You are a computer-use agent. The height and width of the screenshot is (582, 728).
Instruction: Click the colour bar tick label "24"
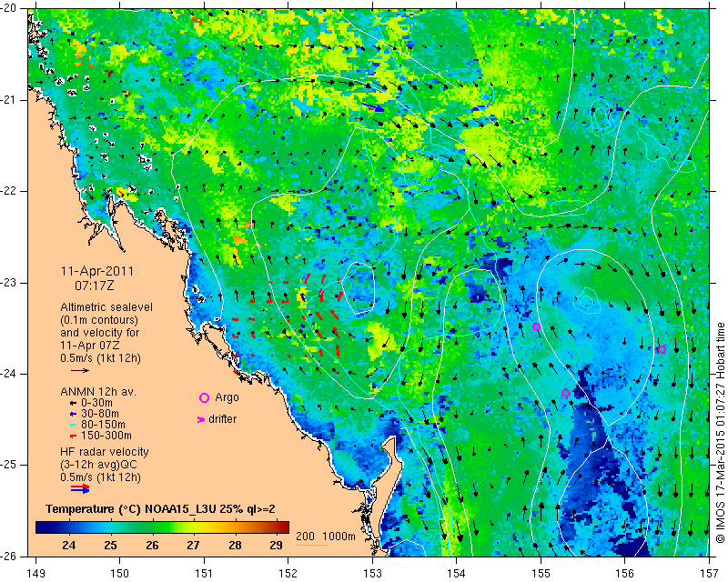point(69,546)
